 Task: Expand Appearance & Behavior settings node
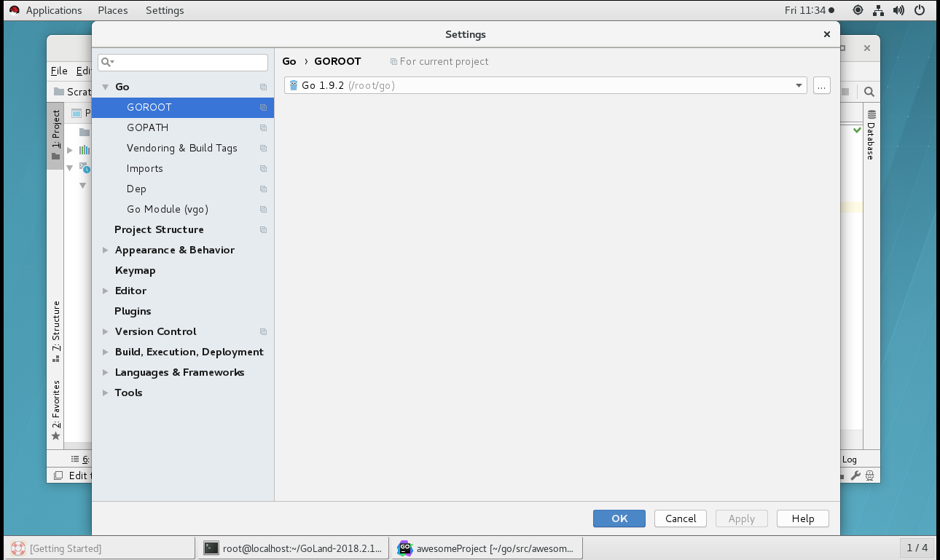coord(106,250)
